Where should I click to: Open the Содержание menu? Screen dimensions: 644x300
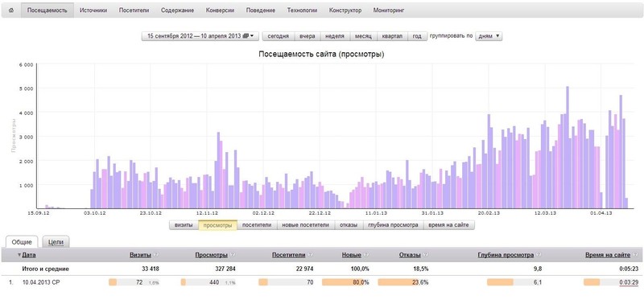tap(177, 10)
